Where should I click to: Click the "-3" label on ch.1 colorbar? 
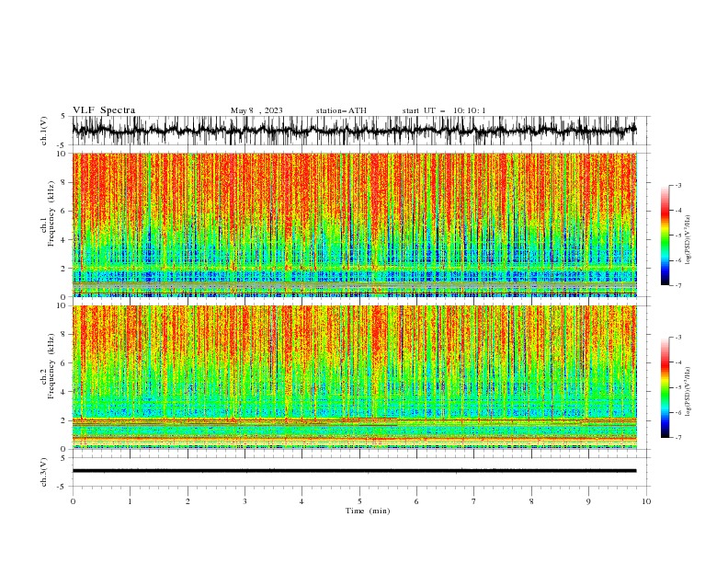(x=677, y=185)
